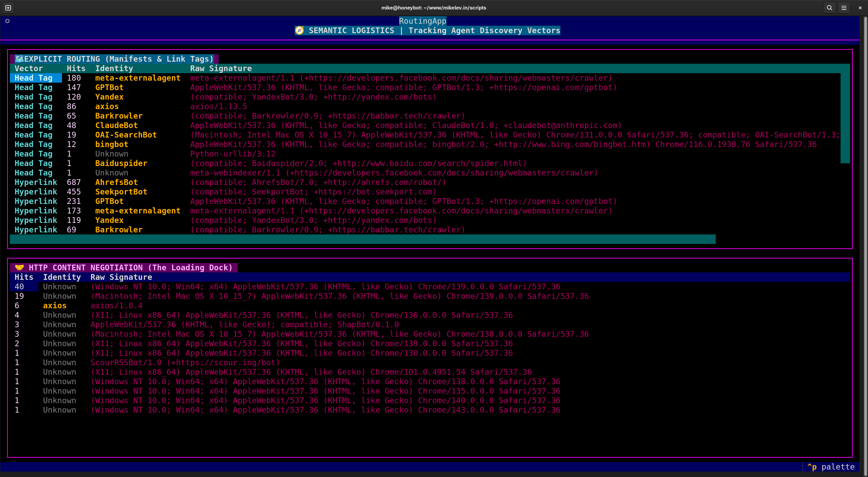Viewport: 868px width, 477px height.
Task: Open the ^p palette footer command
Action: coord(831,467)
